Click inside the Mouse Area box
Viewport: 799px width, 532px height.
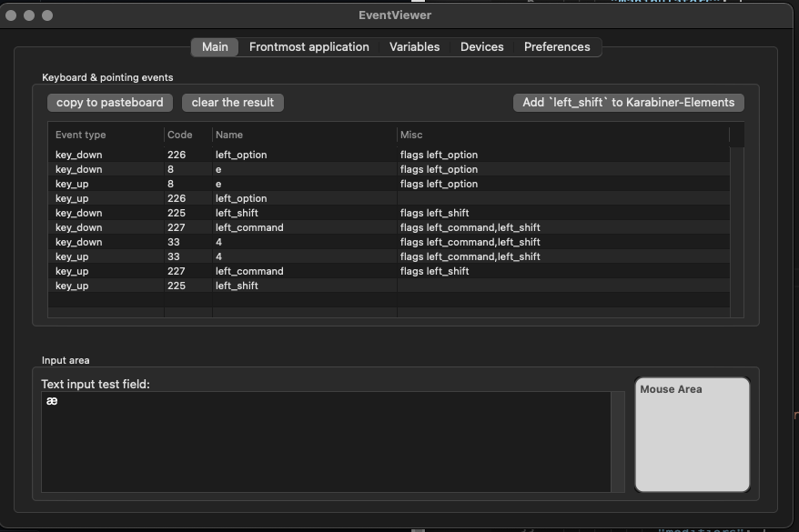pos(692,435)
